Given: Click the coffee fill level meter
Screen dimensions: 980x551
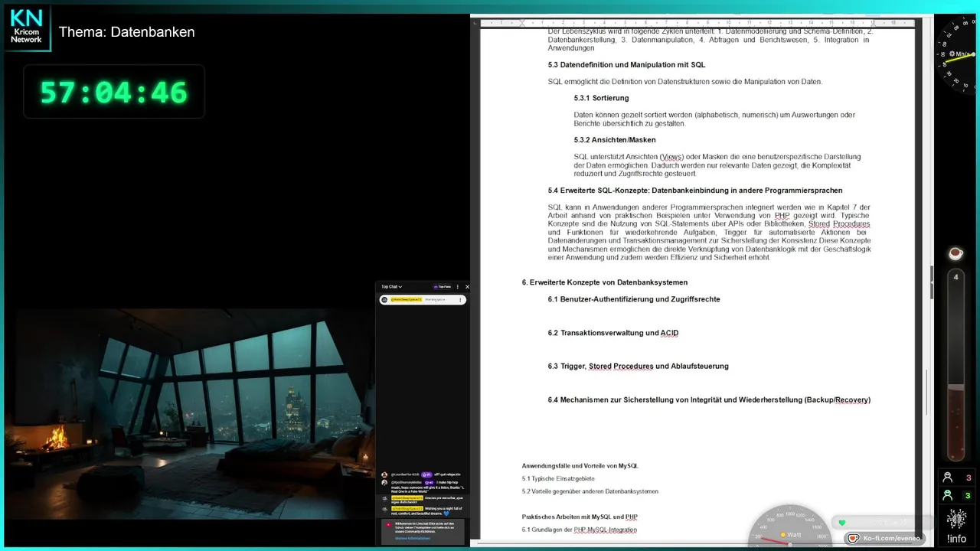Looking at the screenshot, I should [955, 364].
